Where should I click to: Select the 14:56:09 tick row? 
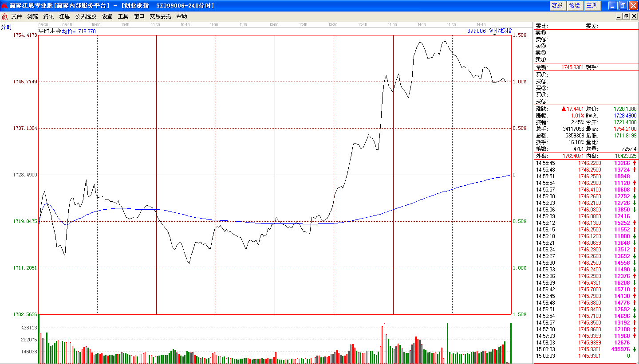click(586, 216)
